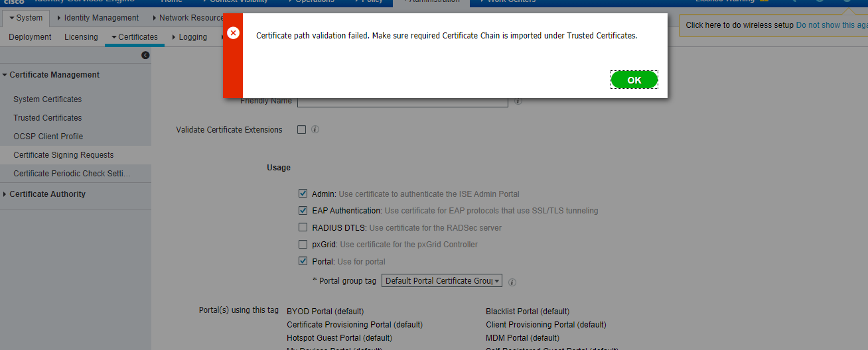Click the info icon beside Friendly Name field
Image resolution: width=868 pixels, height=350 pixels.
(x=518, y=101)
